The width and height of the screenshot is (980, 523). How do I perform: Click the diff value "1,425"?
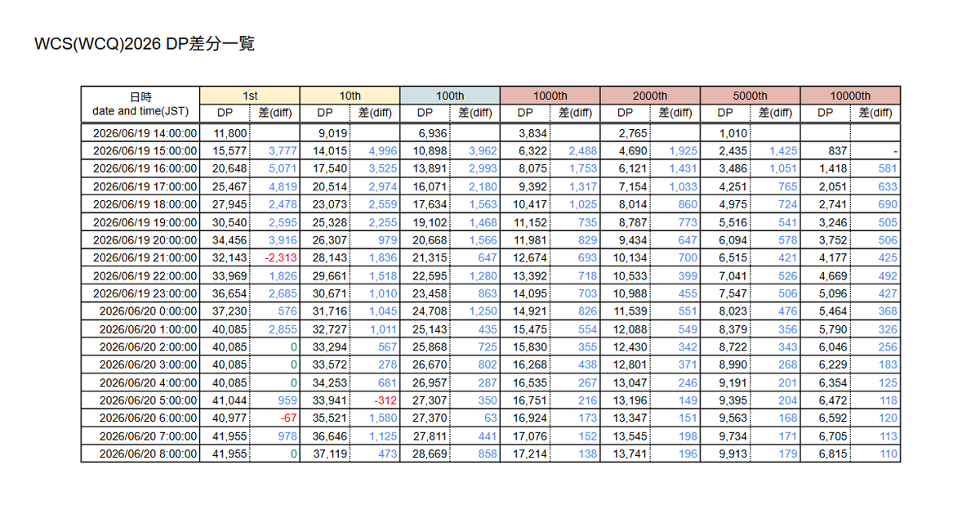pyautogui.click(x=783, y=150)
